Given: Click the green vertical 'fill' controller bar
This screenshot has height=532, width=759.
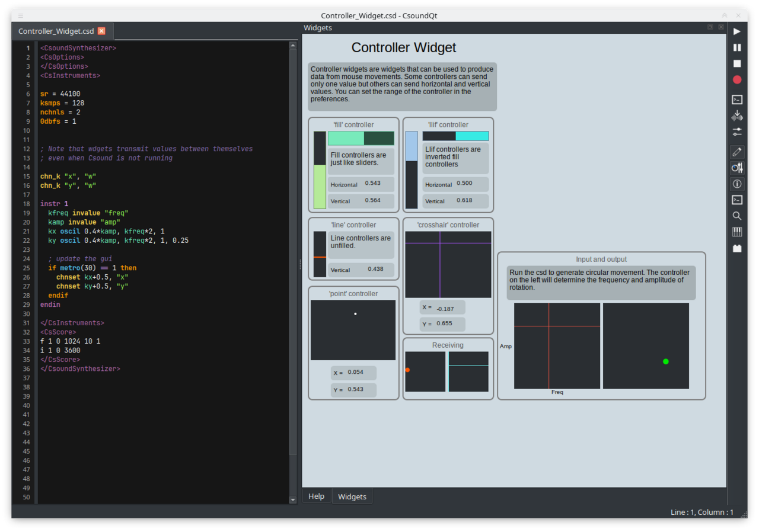Looking at the screenshot, I should click(x=320, y=170).
